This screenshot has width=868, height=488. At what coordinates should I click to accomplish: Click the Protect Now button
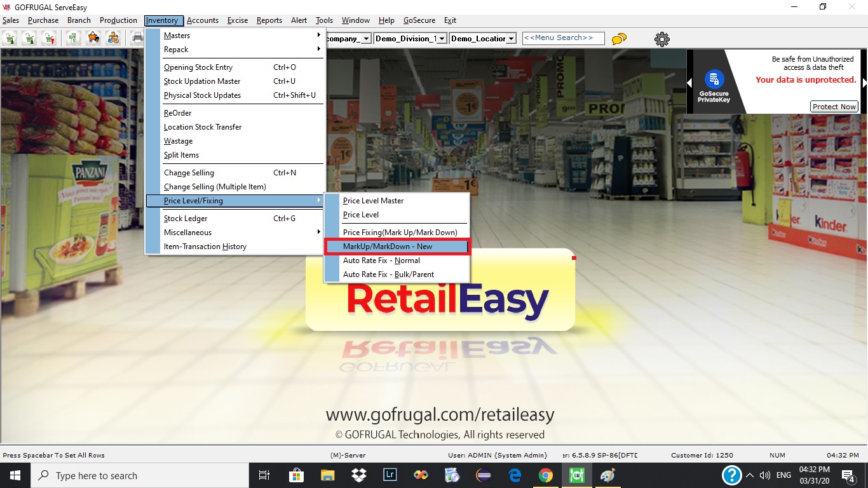coord(834,107)
